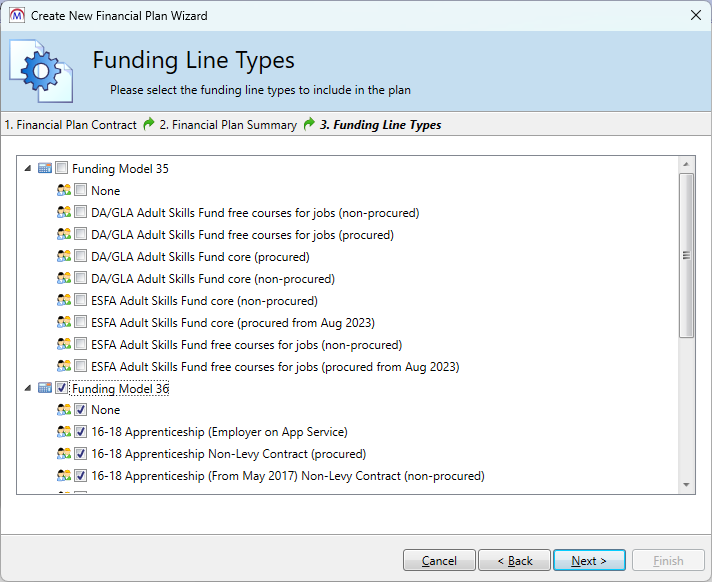Click the people icon beside ESFA Adult Skills Fund core (non-procured)

[x=64, y=300]
